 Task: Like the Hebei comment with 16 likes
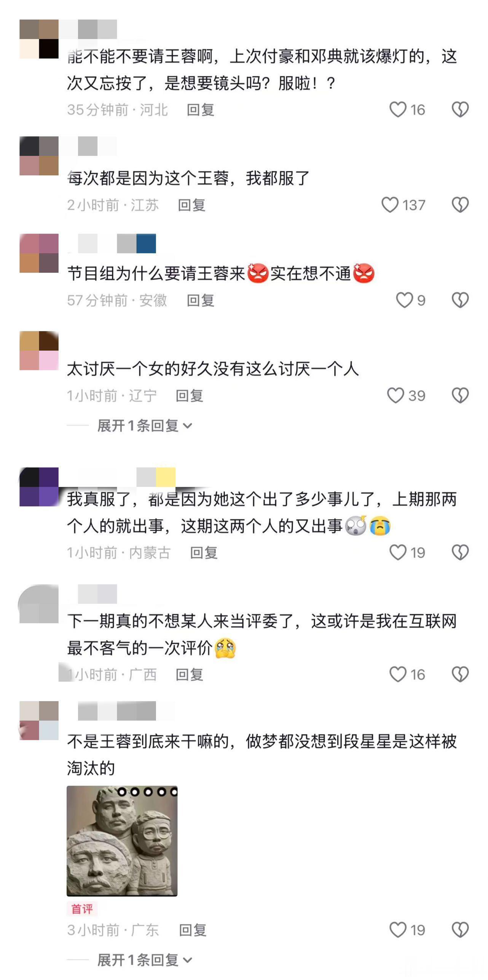[x=398, y=110]
